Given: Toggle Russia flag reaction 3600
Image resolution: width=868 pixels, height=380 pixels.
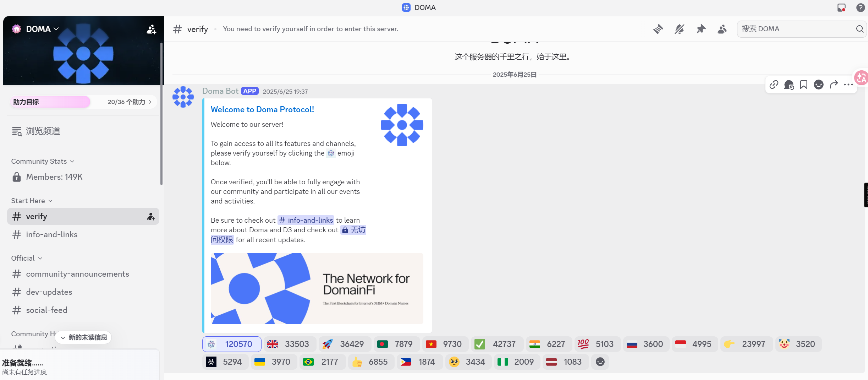Looking at the screenshot, I should [646, 344].
